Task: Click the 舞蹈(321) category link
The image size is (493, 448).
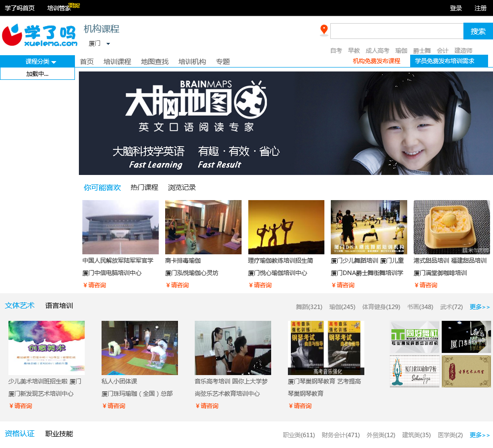Action: click(309, 307)
